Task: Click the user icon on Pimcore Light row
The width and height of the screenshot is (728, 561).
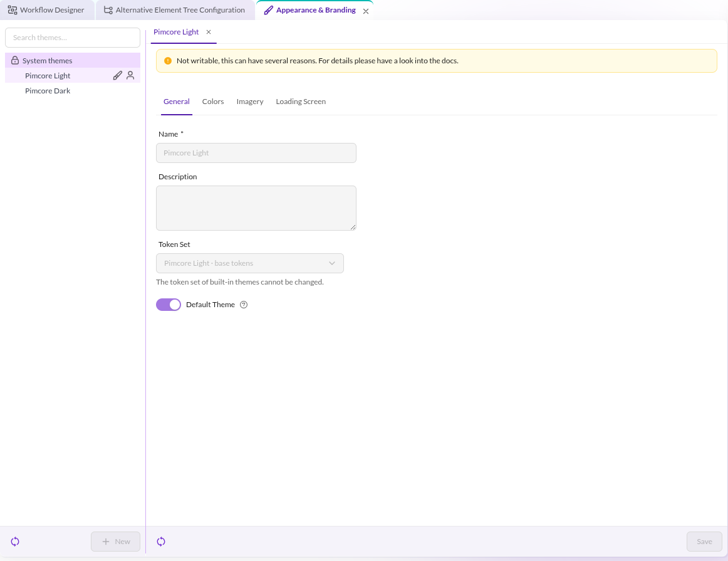Action: (x=130, y=75)
